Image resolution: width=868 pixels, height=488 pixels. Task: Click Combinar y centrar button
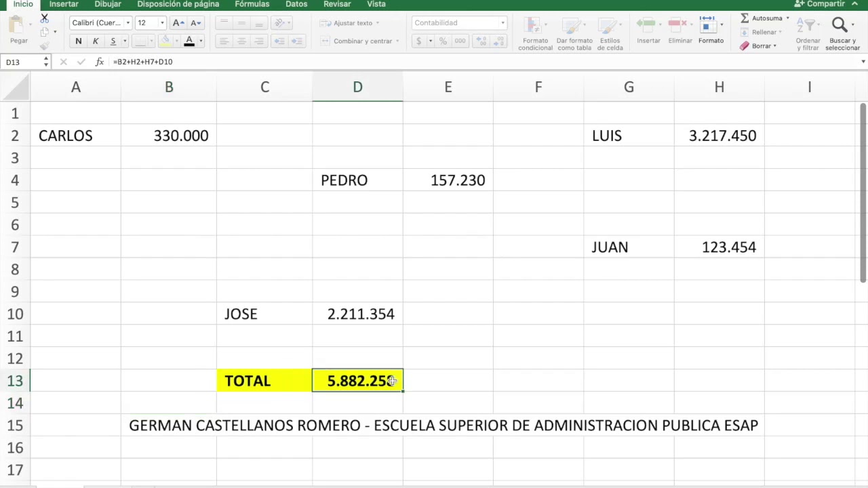[359, 41]
